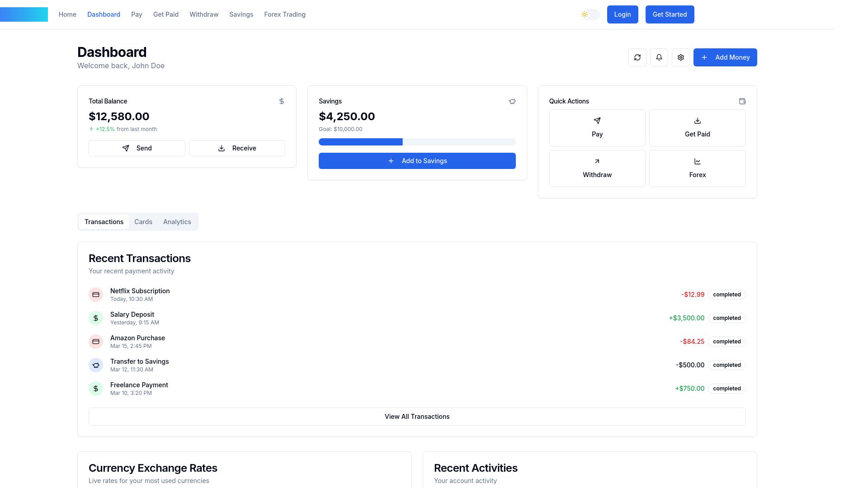Toggle the light/dark theme switch
Image resolution: width=868 pixels, height=488 pixels.
click(x=590, y=14)
